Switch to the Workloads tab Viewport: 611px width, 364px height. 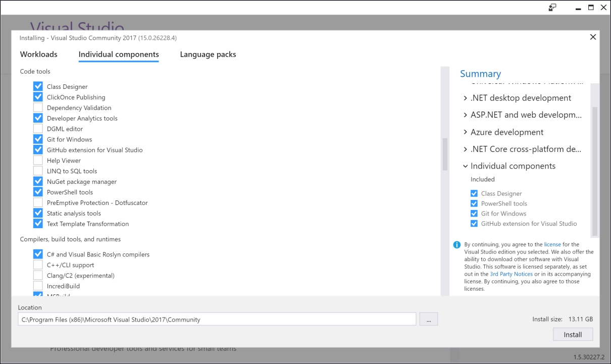tap(39, 55)
